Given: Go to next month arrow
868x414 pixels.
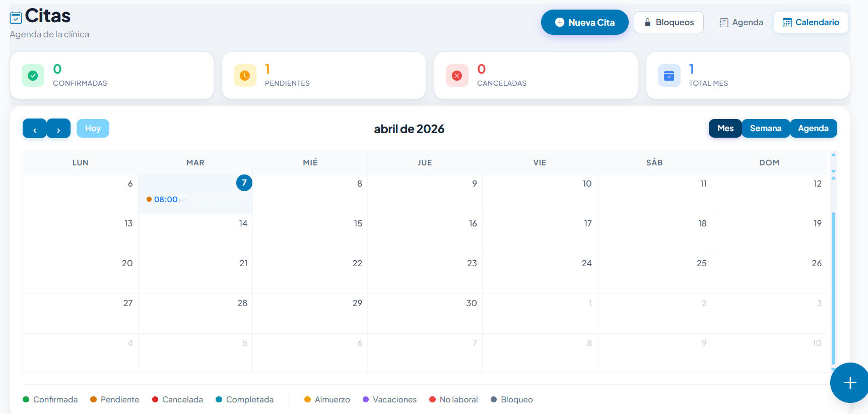Looking at the screenshot, I should click(x=58, y=129).
